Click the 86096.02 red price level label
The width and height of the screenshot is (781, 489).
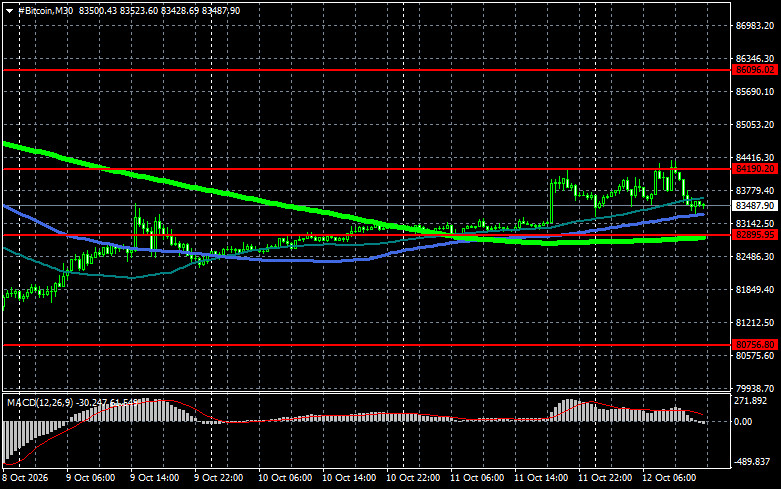(755, 70)
